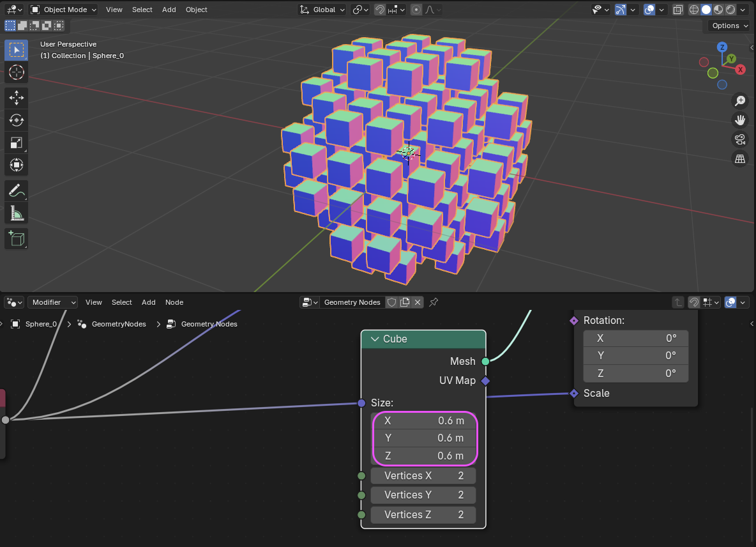The height and width of the screenshot is (547, 756).
Task: Open the Global transform orientation dropdown
Action: (323, 10)
